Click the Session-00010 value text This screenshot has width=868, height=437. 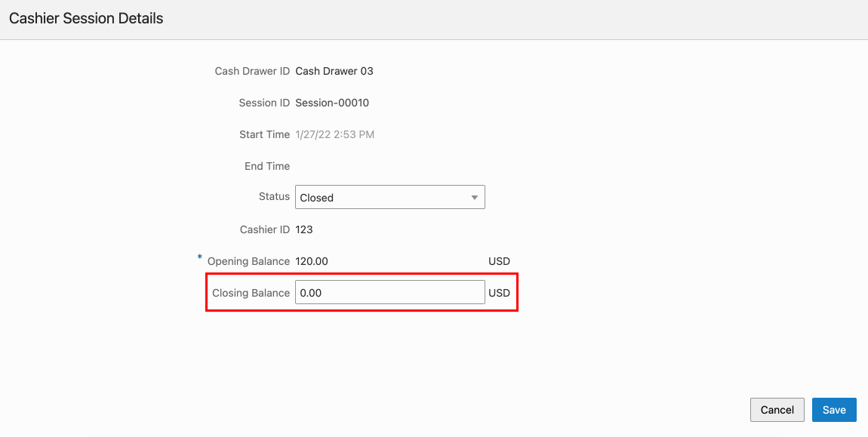pyautogui.click(x=332, y=103)
